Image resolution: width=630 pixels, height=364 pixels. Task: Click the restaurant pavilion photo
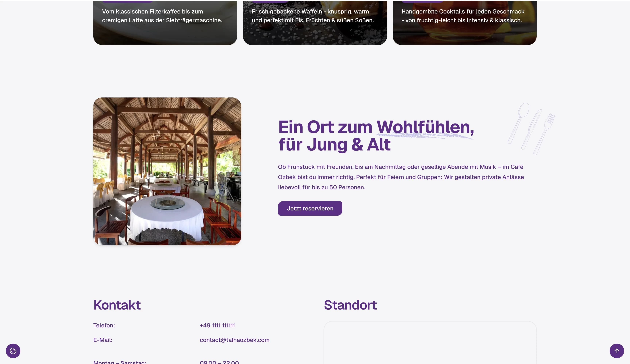pos(167,171)
